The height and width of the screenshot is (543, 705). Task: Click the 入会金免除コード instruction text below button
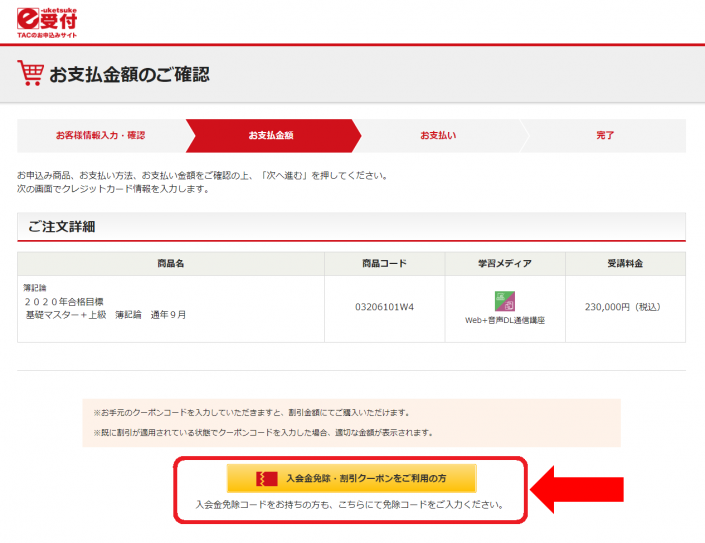348,505
